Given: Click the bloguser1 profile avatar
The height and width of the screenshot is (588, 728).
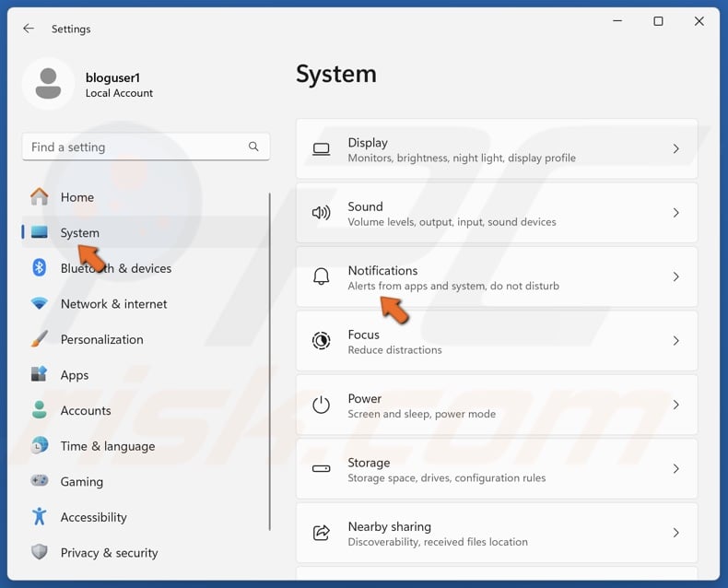Looking at the screenshot, I should pos(48,84).
